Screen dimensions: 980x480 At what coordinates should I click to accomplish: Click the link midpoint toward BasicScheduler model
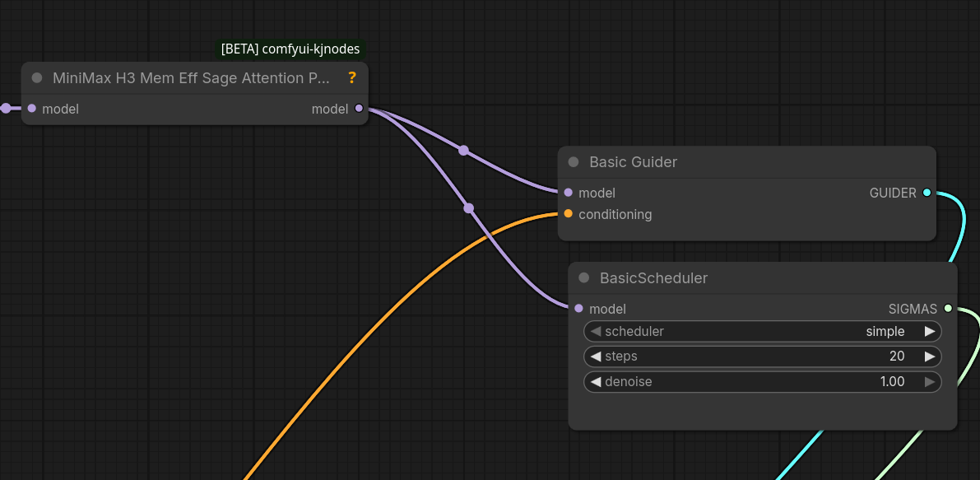point(469,208)
